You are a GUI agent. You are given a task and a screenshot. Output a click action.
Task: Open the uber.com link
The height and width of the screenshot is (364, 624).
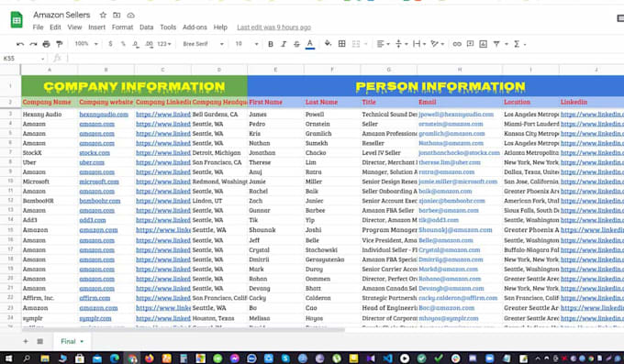tap(92, 162)
